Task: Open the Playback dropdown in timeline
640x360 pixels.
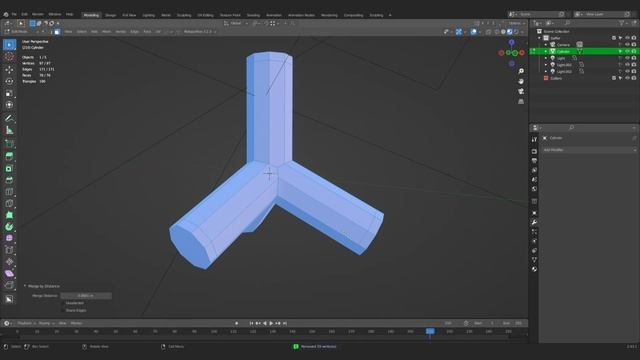Action: pyautogui.click(x=26, y=323)
